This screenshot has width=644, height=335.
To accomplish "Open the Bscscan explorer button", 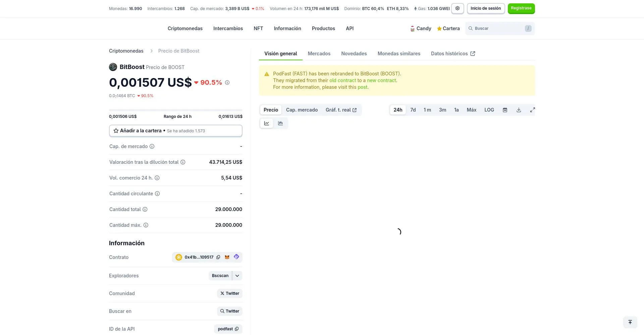I will [x=220, y=276].
